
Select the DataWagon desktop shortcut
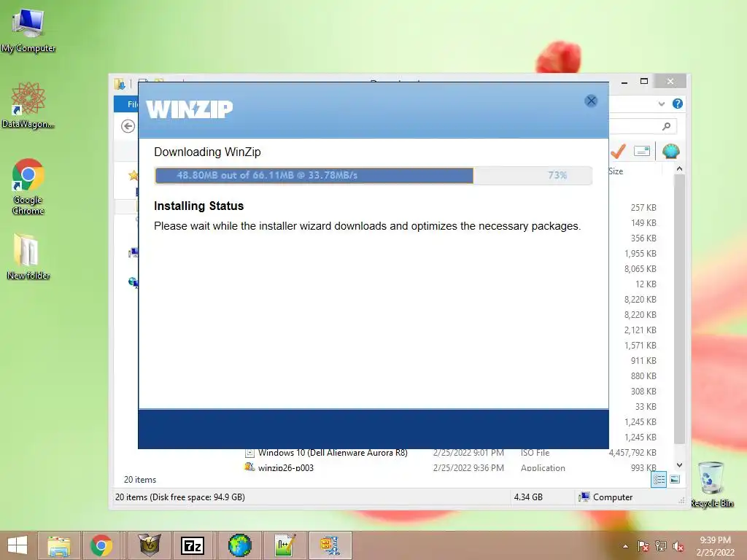28,106
